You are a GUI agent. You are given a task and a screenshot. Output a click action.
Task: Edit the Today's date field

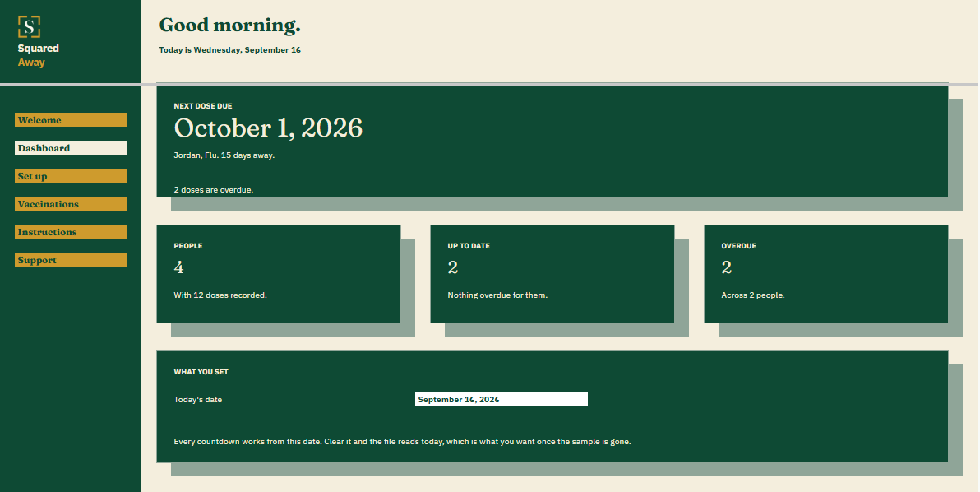(x=502, y=400)
